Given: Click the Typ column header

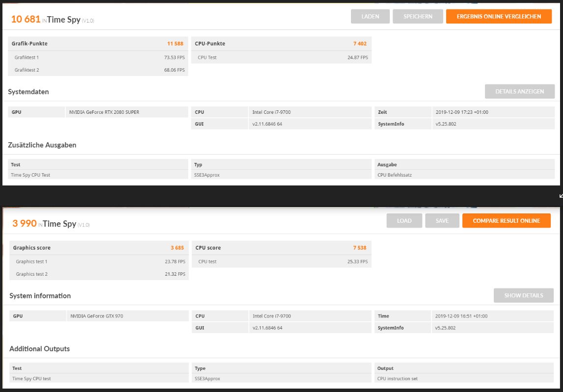Looking at the screenshot, I should click(x=198, y=165).
